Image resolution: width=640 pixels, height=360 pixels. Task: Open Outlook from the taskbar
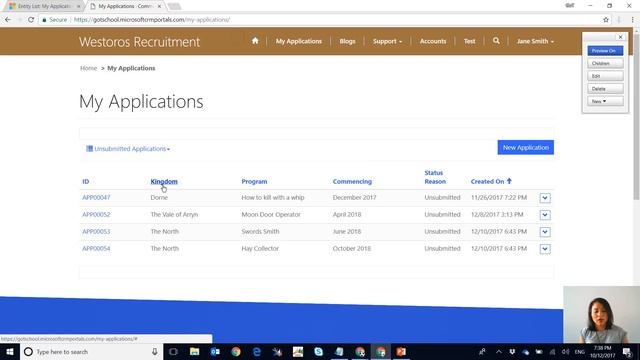click(215, 351)
